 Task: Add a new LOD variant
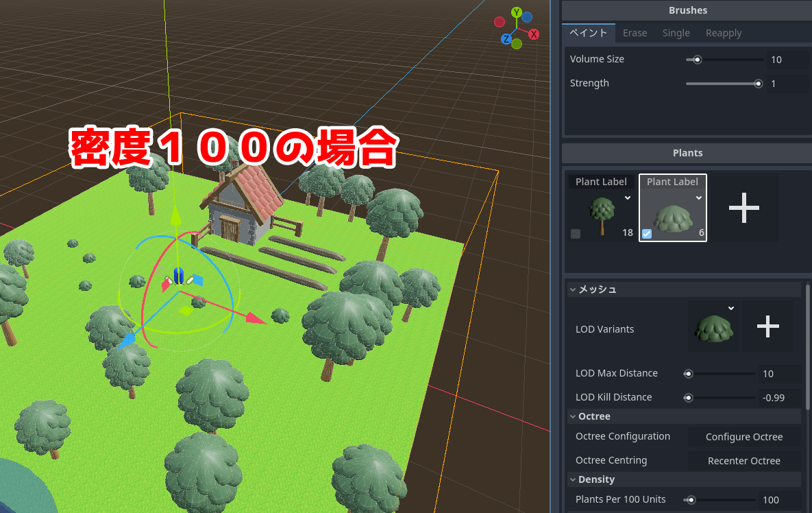pos(768,326)
